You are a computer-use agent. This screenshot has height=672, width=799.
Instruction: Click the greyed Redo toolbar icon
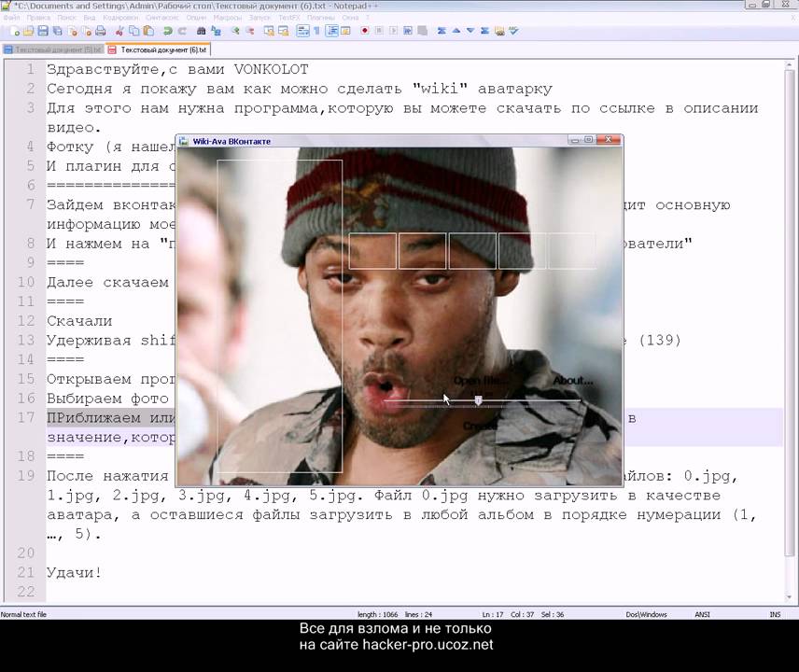point(182,31)
